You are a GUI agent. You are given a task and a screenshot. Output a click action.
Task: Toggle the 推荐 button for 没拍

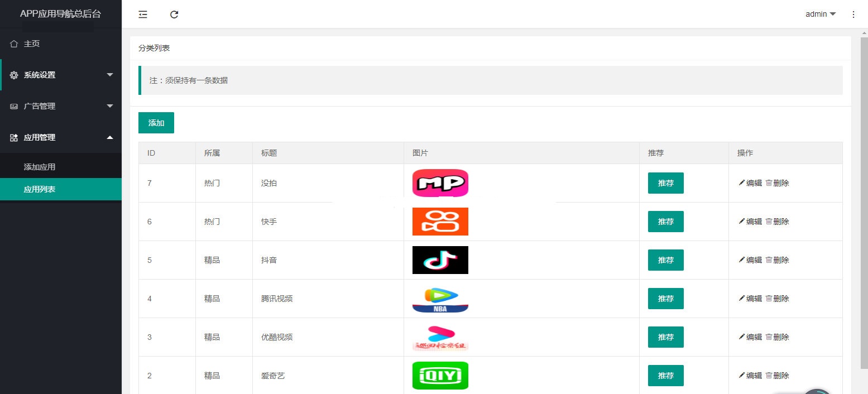coord(665,183)
